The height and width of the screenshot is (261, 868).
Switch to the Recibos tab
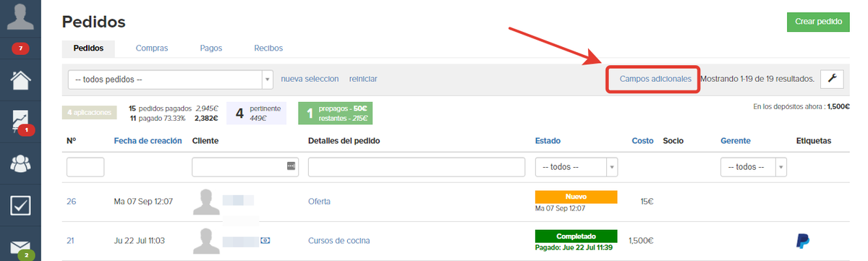[x=268, y=48]
